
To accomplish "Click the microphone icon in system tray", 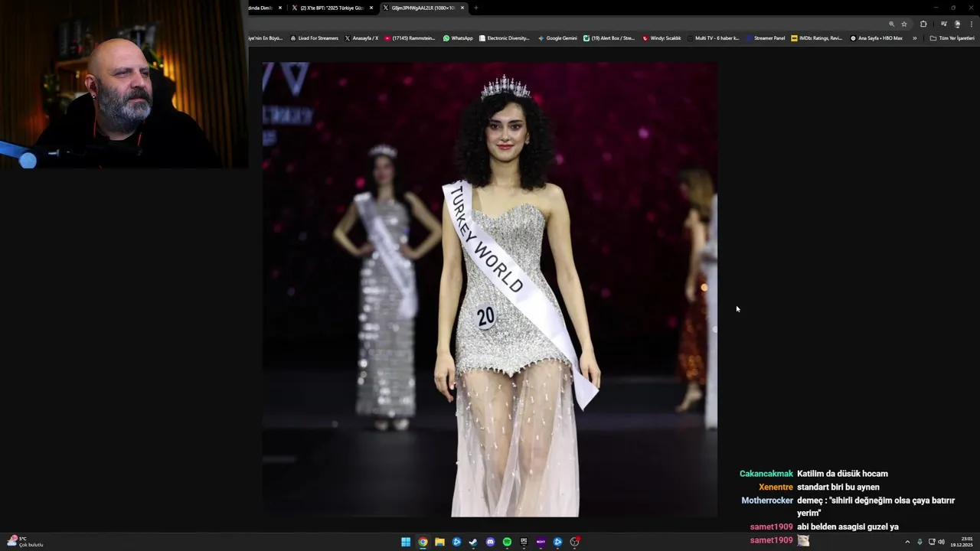I will click(x=920, y=542).
